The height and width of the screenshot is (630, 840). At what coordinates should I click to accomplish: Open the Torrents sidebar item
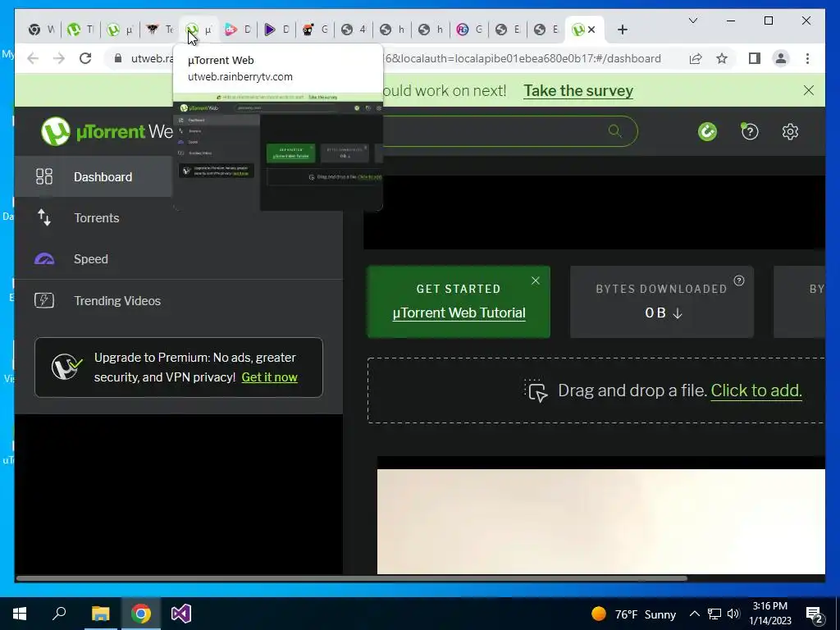coord(178,218)
